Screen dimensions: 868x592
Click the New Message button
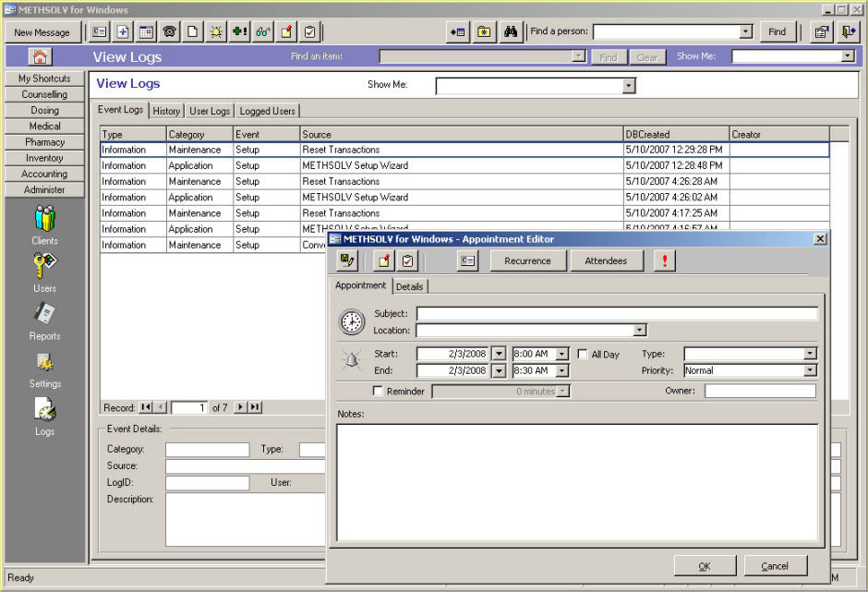point(42,32)
